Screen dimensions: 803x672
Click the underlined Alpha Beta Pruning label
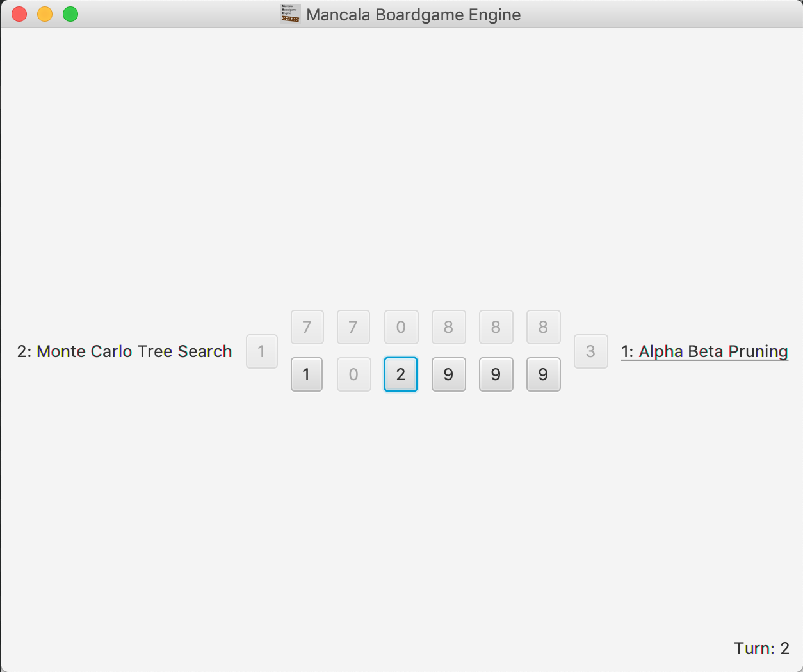704,351
